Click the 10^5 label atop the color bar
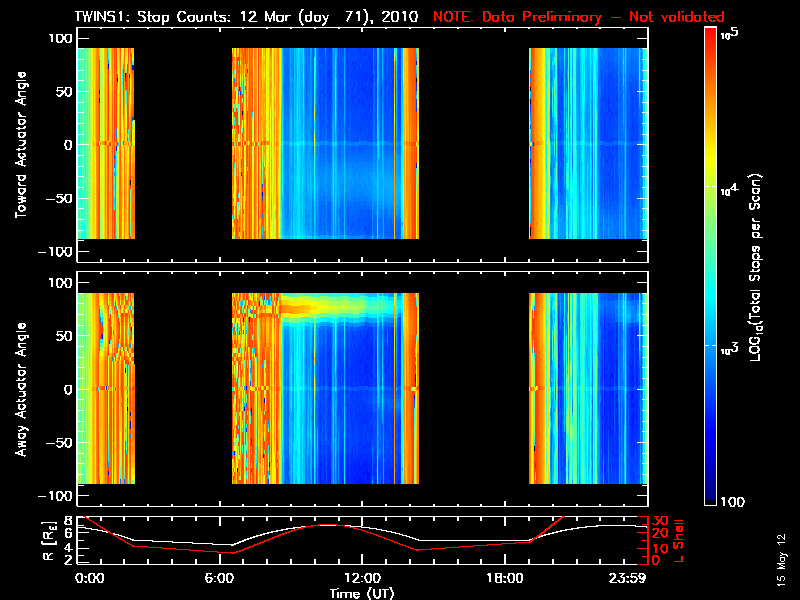Image resolution: width=800 pixels, height=600 pixels. (731, 33)
